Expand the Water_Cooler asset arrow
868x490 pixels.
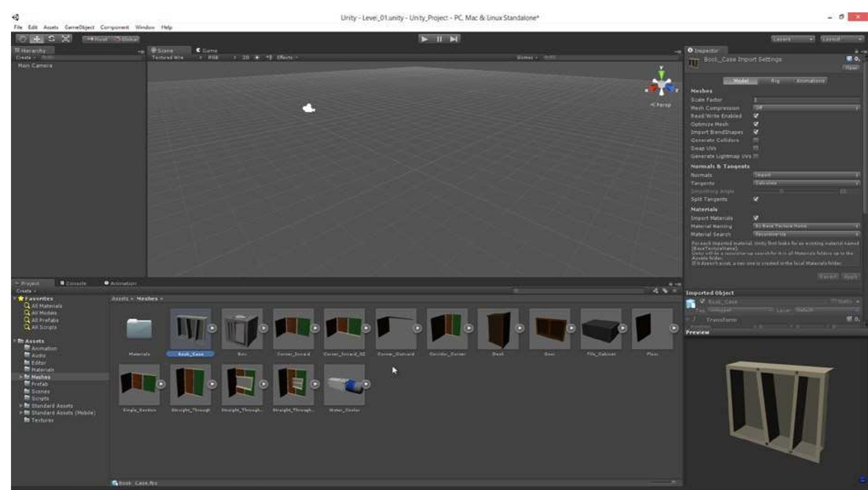pos(366,385)
